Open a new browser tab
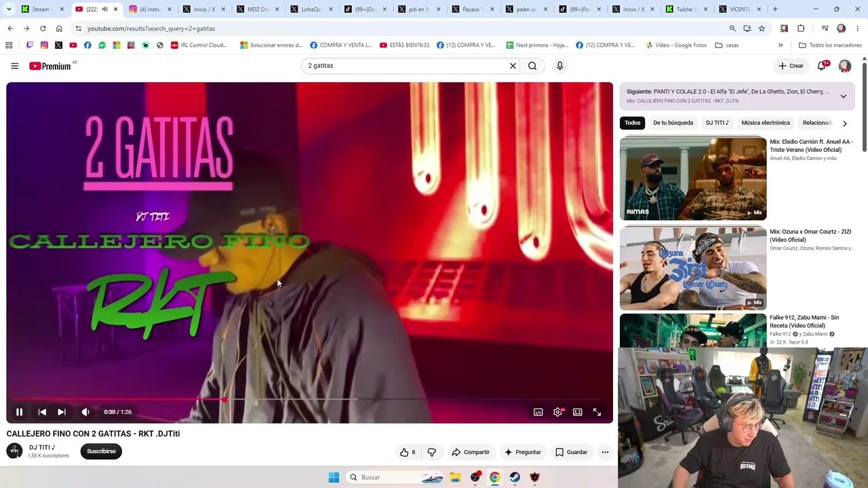Screen dimensions: 868x488 (x=775, y=9)
